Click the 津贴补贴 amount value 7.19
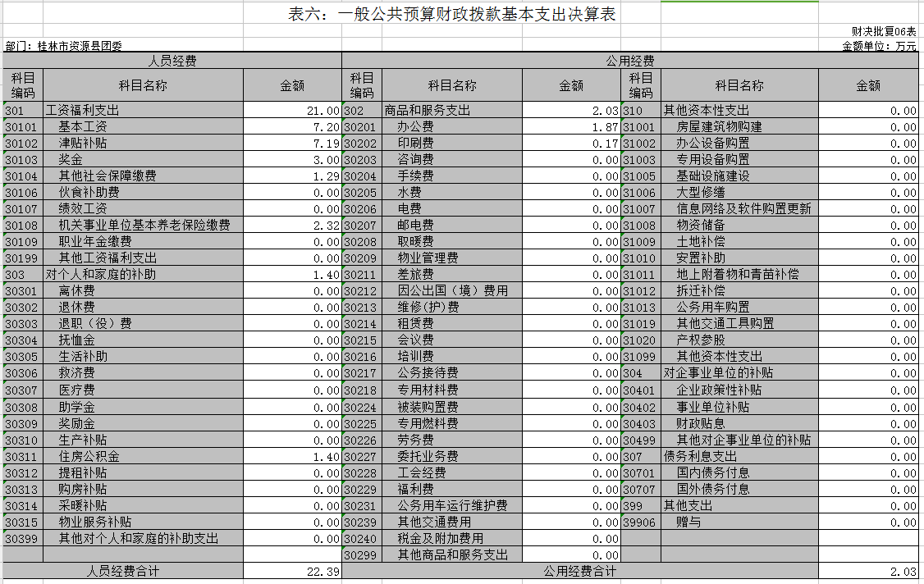Image resolution: width=924 pixels, height=584 pixels. click(292, 144)
